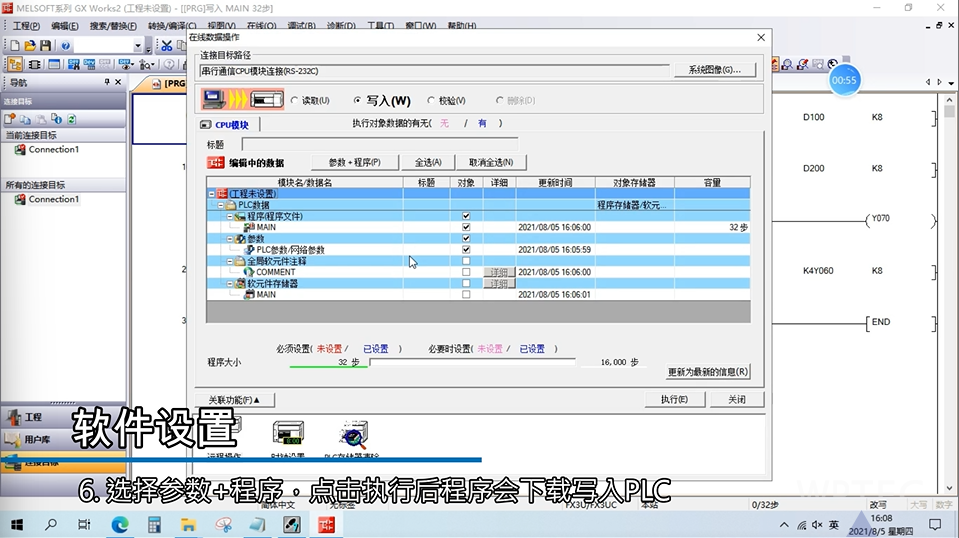The image size is (959, 538).
Task: Uncheck the first MAIN program checkbox
Action: (x=466, y=227)
